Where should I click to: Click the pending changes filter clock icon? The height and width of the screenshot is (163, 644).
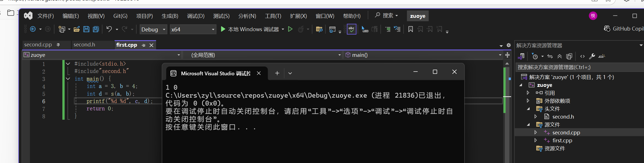[x=535, y=56]
